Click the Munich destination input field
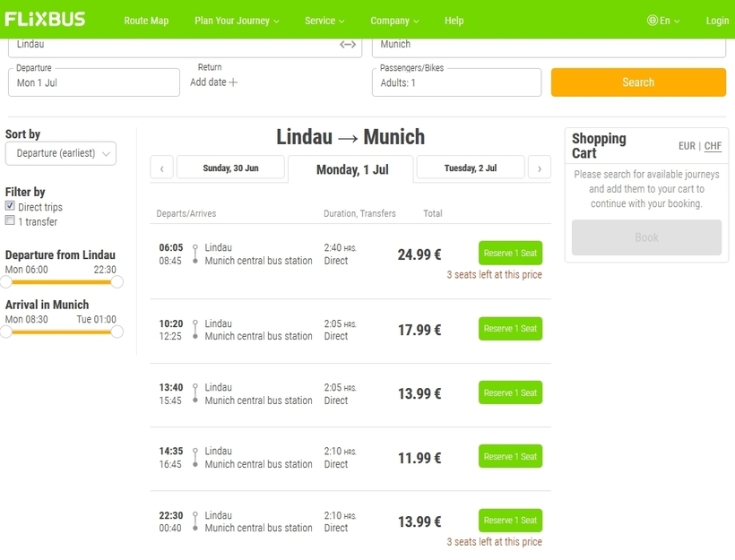 tap(549, 47)
